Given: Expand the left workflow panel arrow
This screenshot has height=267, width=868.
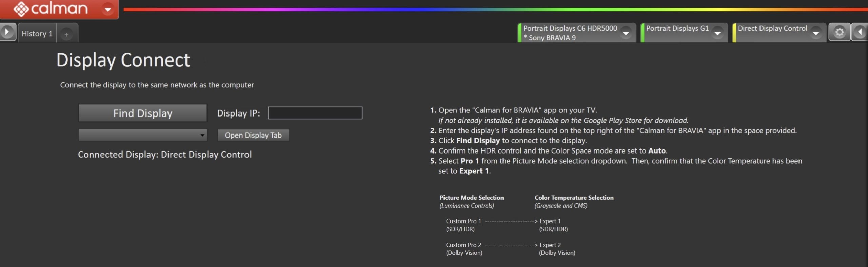Looking at the screenshot, I should coord(7,32).
